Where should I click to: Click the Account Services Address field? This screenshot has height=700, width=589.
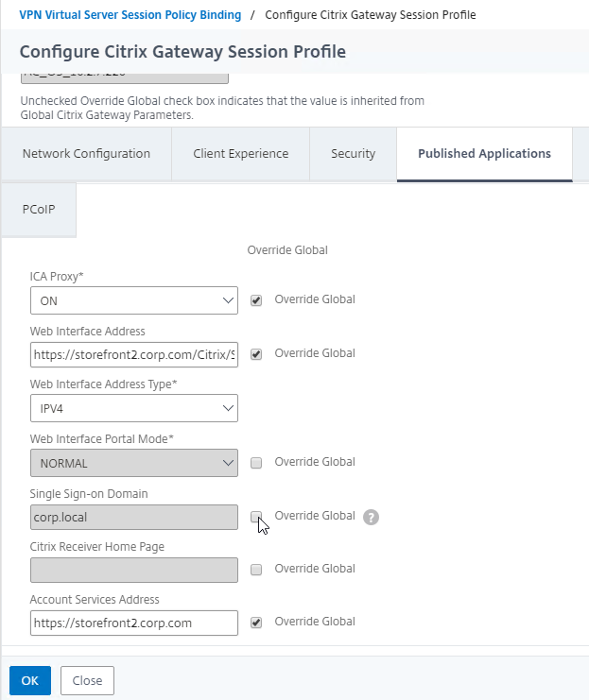(134, 623)
